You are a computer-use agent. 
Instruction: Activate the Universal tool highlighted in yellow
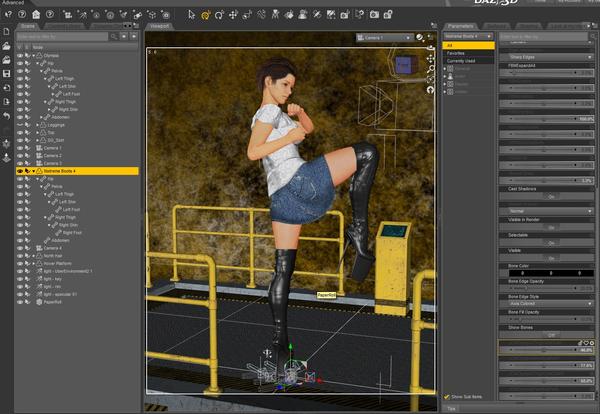[205, 15]
